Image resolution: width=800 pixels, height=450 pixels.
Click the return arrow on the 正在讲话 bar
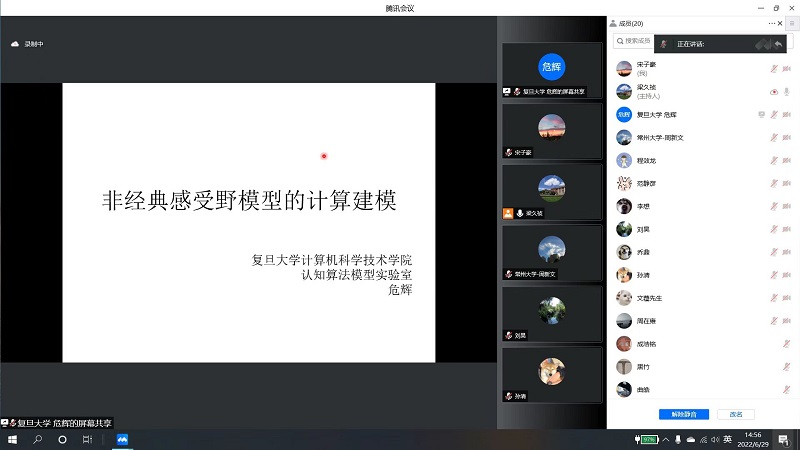[778, 44]
